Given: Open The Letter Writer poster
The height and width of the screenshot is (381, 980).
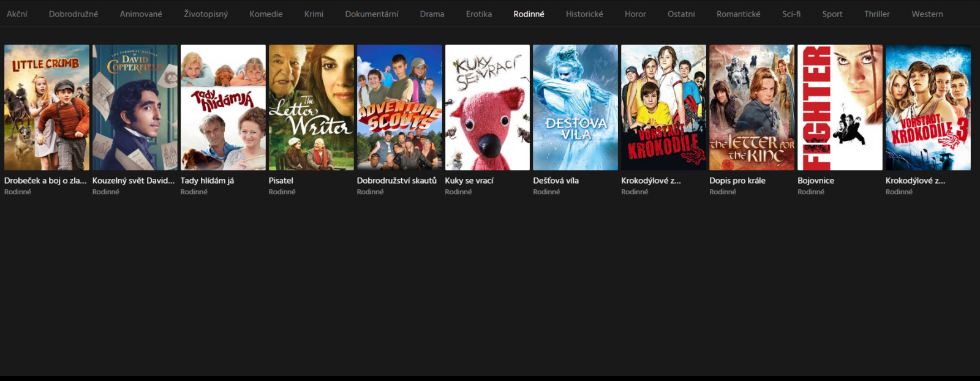Looking at the screenshot, I should (x=311, y=107).
